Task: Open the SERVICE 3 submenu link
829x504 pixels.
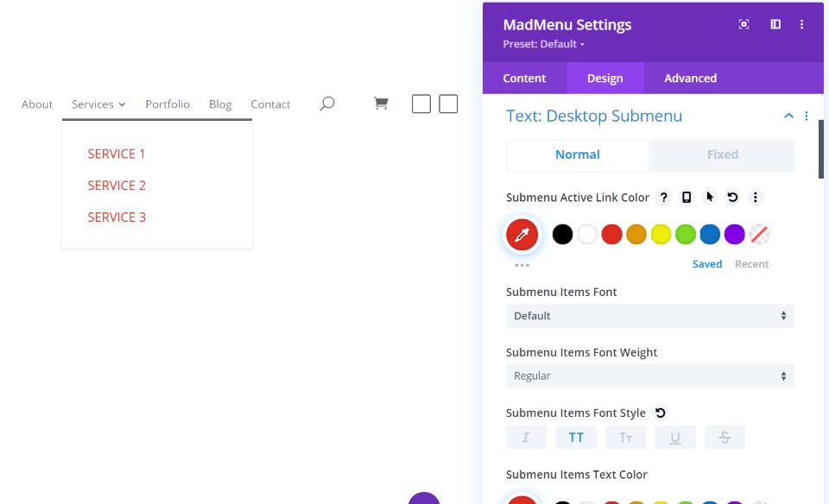Action: coord(117,217)
